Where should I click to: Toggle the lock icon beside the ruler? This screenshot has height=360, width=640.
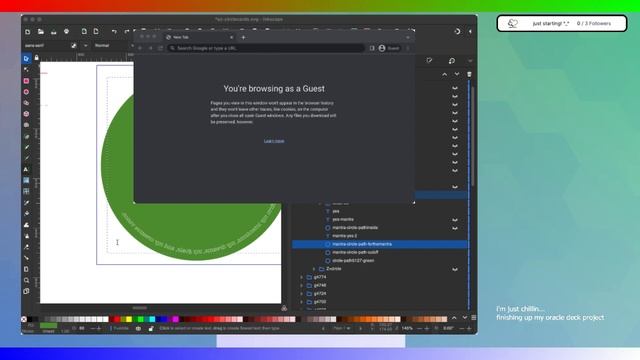pyautogui.click(x=36, y=58)
